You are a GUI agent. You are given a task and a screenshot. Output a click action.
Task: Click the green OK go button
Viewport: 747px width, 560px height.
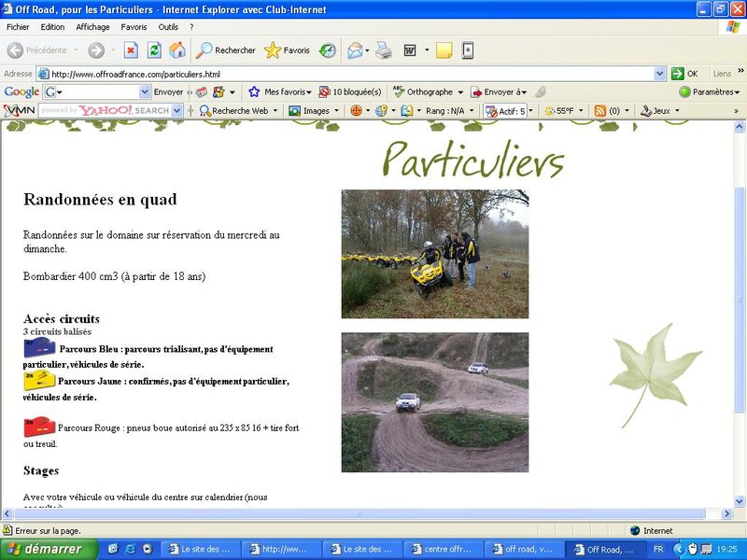coord(684,74)
